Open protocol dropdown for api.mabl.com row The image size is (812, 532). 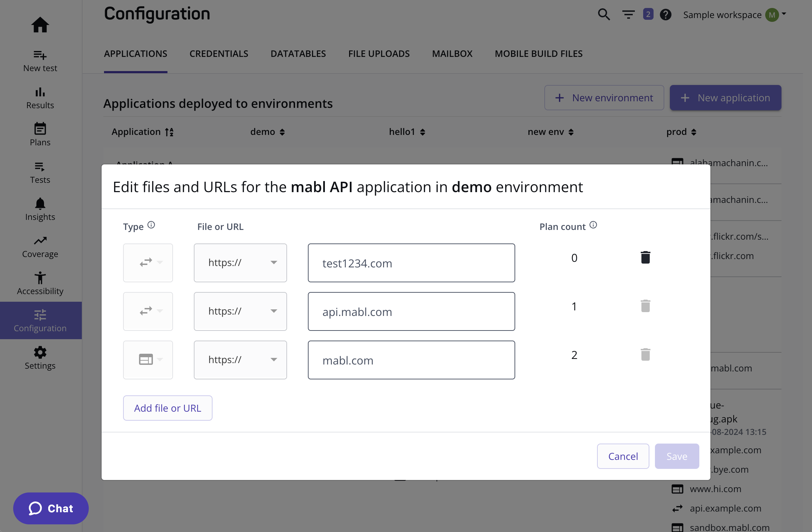(x=240, y=311)
